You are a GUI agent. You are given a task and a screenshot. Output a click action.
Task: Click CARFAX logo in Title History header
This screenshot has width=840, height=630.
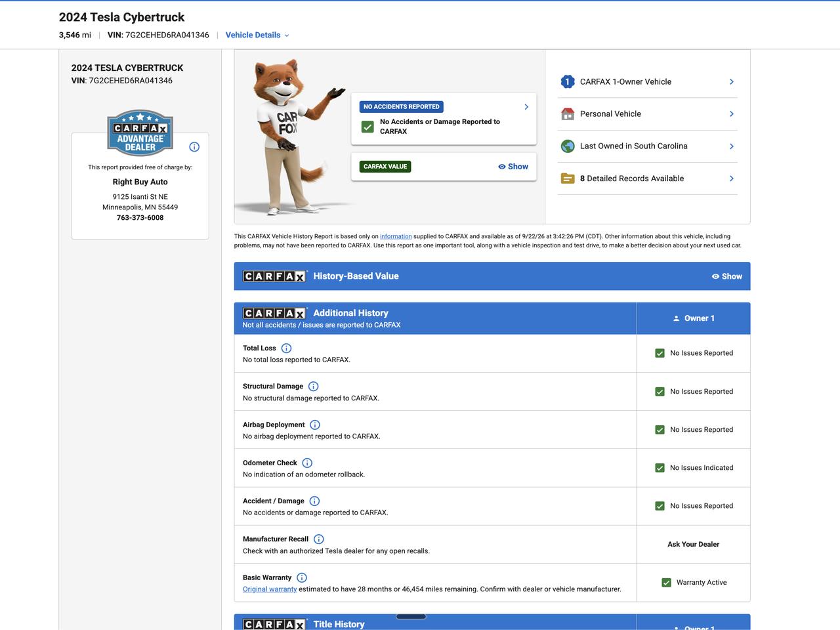(274, 625)
